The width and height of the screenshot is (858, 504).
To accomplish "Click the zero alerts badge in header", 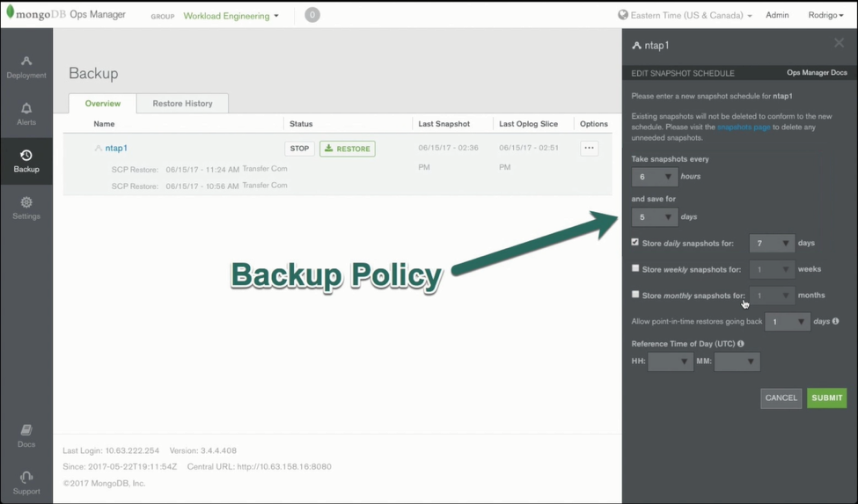I will 312,15.
